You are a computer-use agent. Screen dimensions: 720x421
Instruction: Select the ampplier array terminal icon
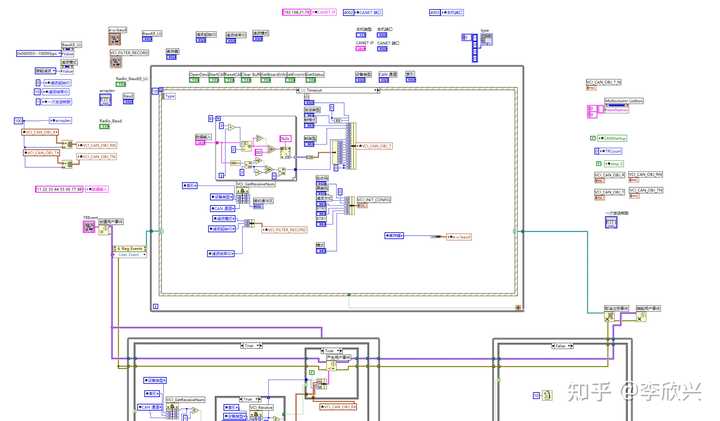click(105, 99)
